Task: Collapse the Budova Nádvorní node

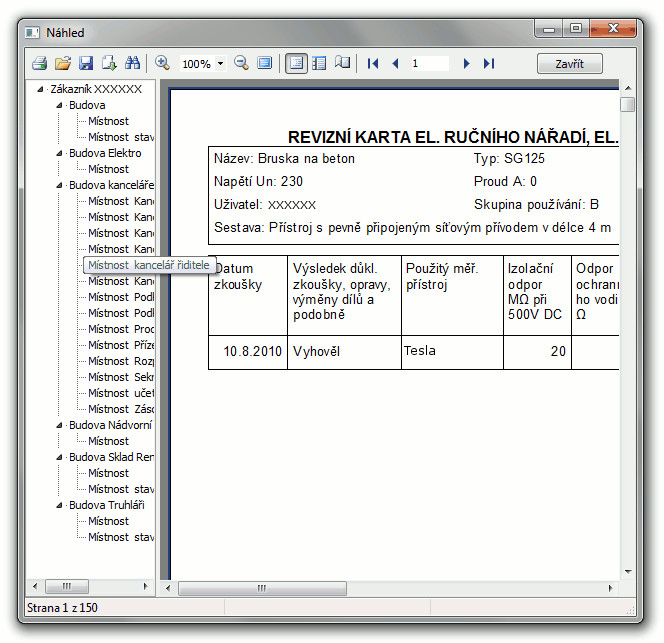Action: click(59, 425)
